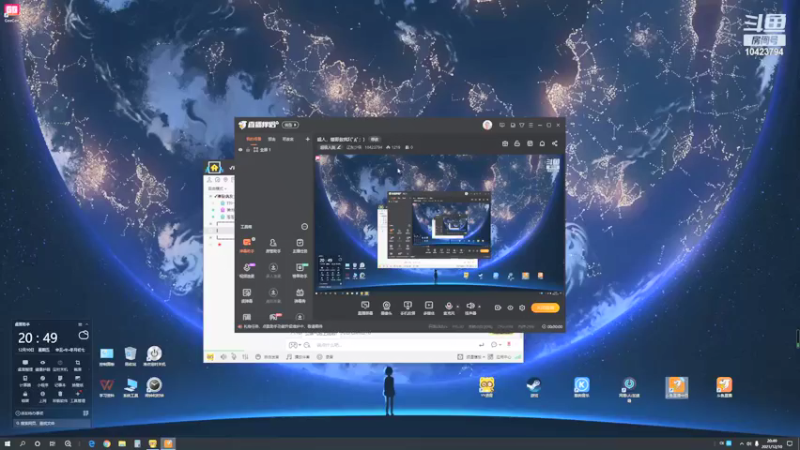
Task: Collapse the desktop widget with its top-right arrow
Action: coord(87,324)
